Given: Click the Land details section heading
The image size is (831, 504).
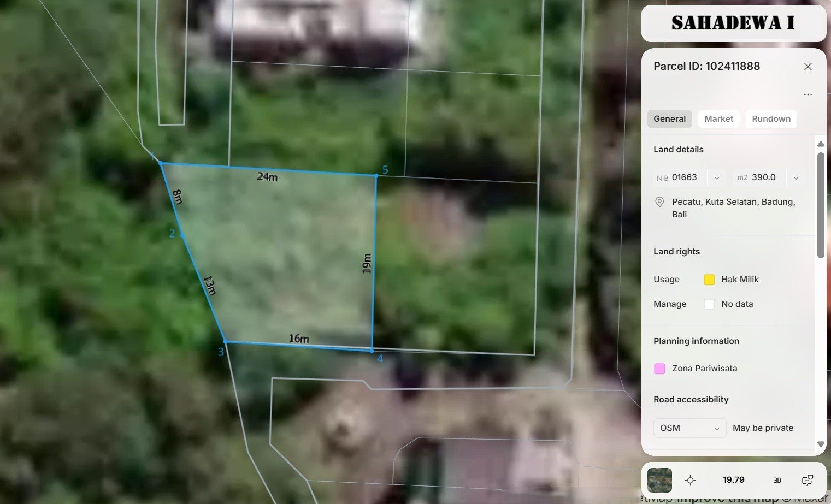Looking at the screenshot, I should (678, 150).
